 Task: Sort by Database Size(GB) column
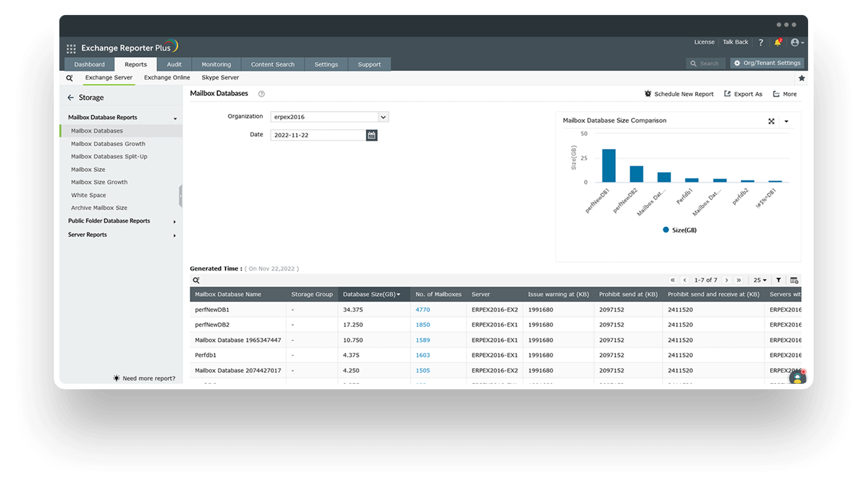click(372, 294)
